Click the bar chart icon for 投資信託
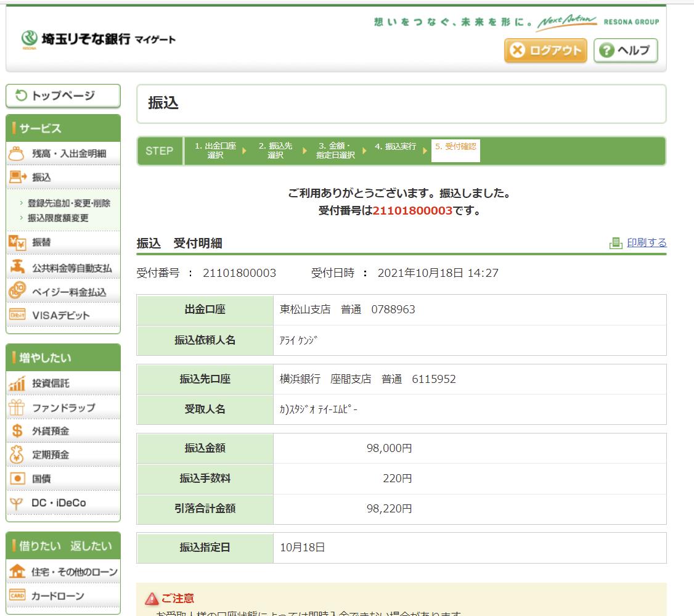694x616 pixels. 17,383
